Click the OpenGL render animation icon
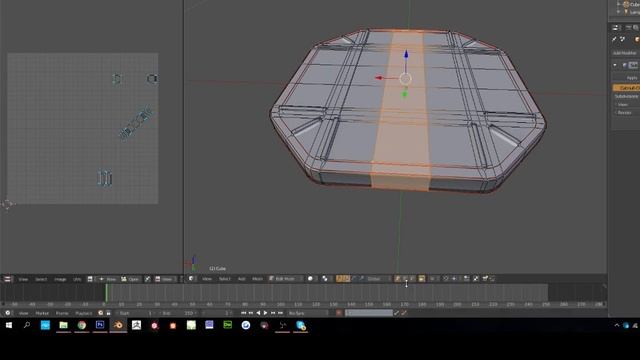 pos(492,279)
